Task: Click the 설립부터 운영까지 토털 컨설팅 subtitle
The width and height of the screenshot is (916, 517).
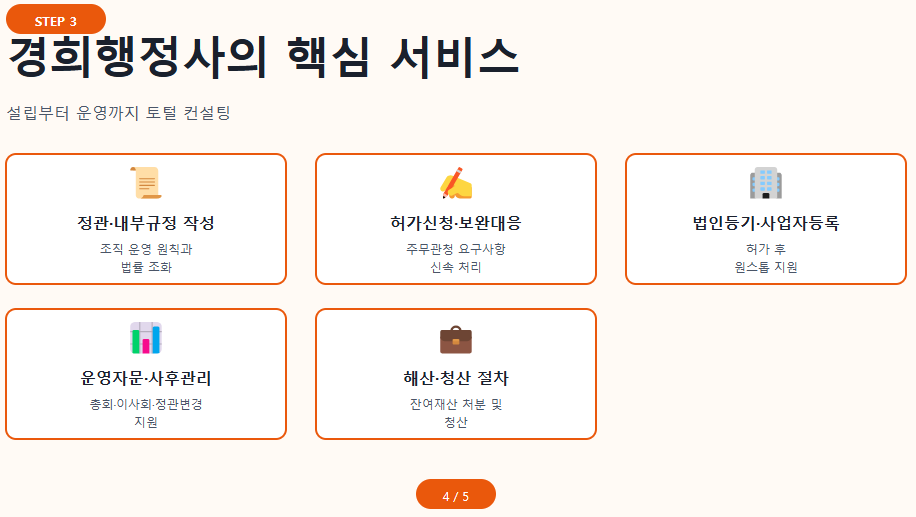Action: click(x=119, y=112)
